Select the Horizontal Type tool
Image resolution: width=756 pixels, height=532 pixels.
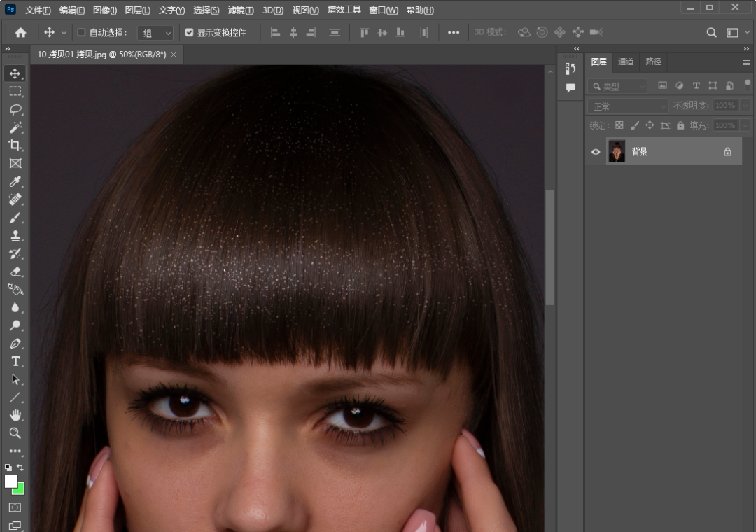[x=15, y=361]
